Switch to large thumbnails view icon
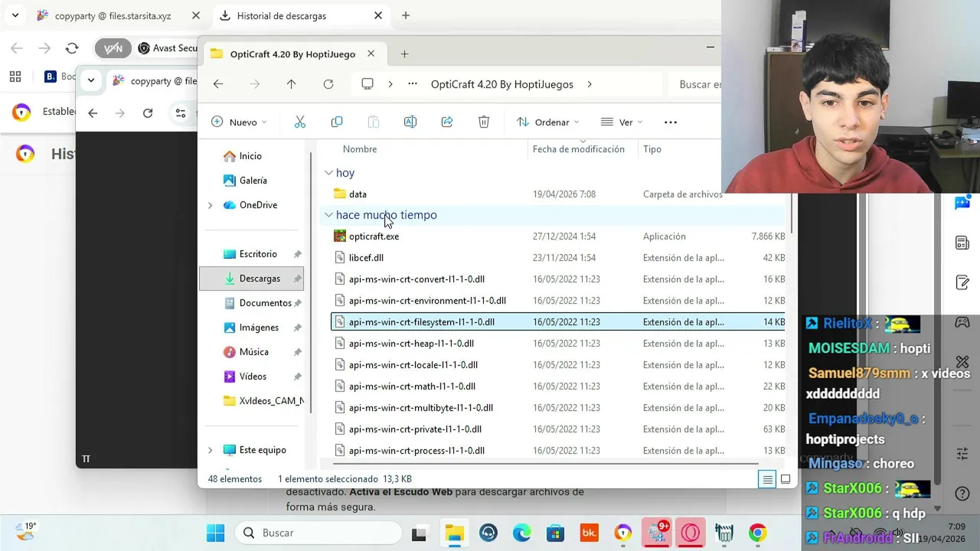The width and height of the screenshot is (980, 551). [x=785, y=480]
